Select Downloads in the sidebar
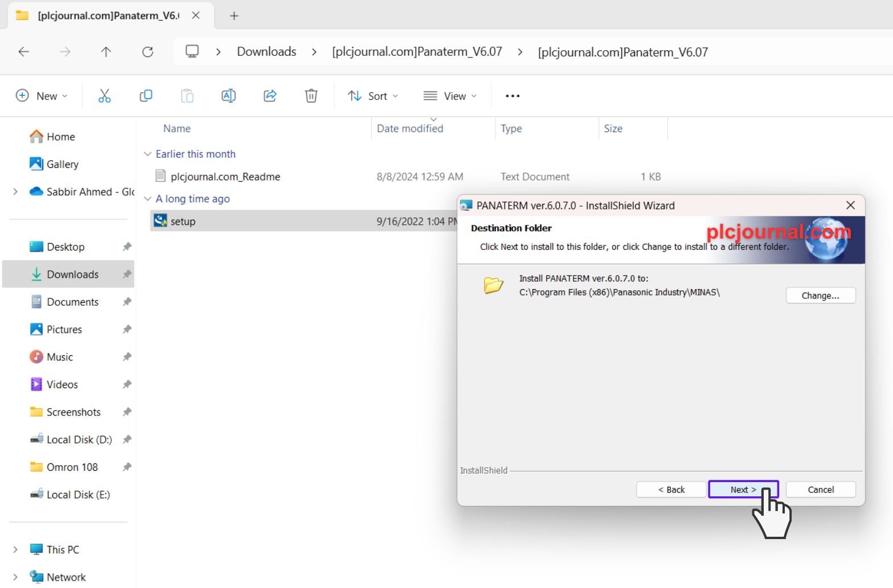Image resolution: width=893 pixels, height=588 pixels. tap(68, 274)
